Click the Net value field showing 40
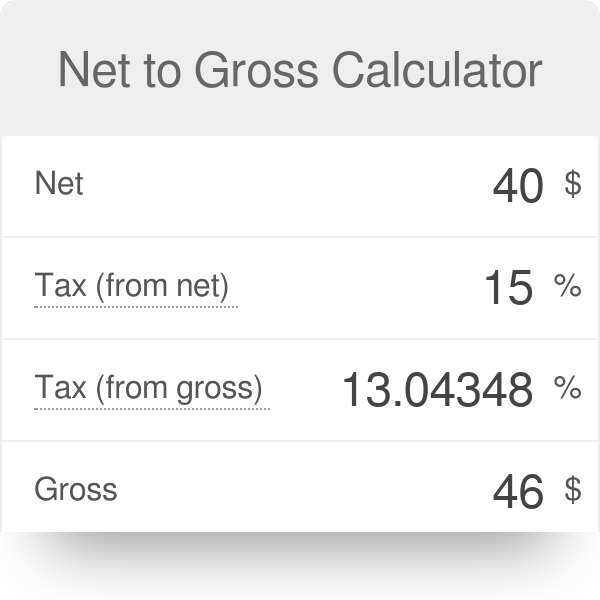The width and height of the screenshot is (600, 600). pyautogui.click(x=517, y=185)
